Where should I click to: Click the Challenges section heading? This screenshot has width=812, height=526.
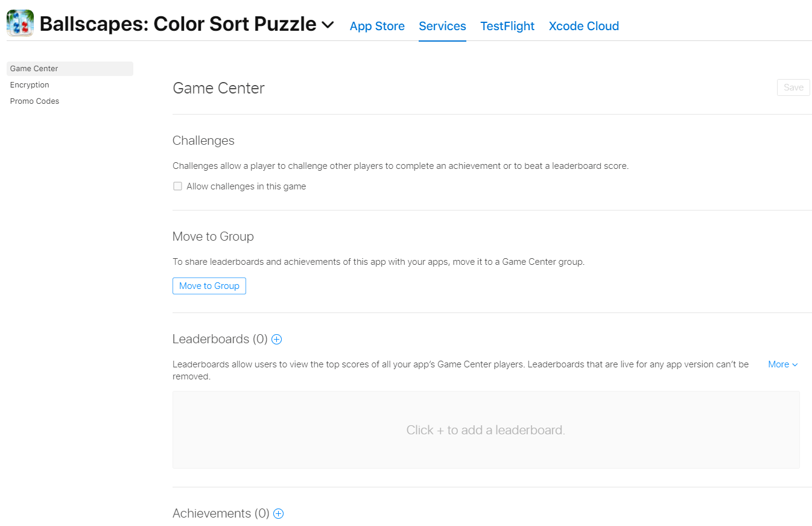(203, 140)
